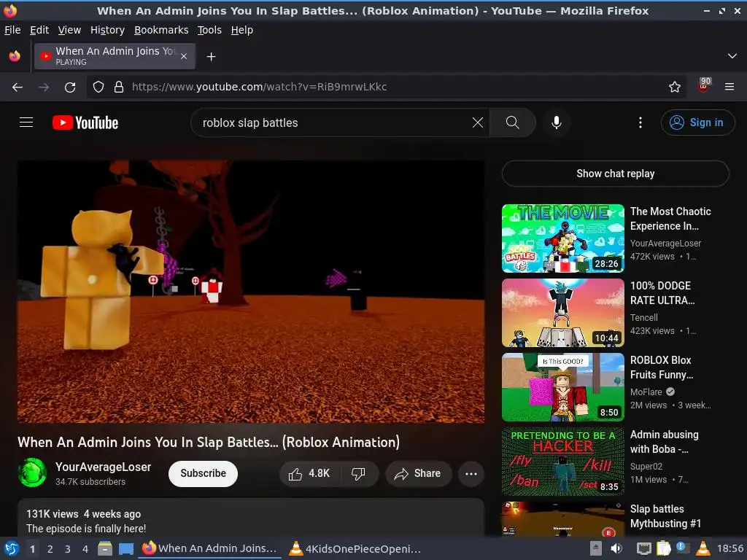Screen dimensions: 747x560
Task: Open VLC 4KidsOnePieceOpeni taskbar item
Action: (355, 548)
